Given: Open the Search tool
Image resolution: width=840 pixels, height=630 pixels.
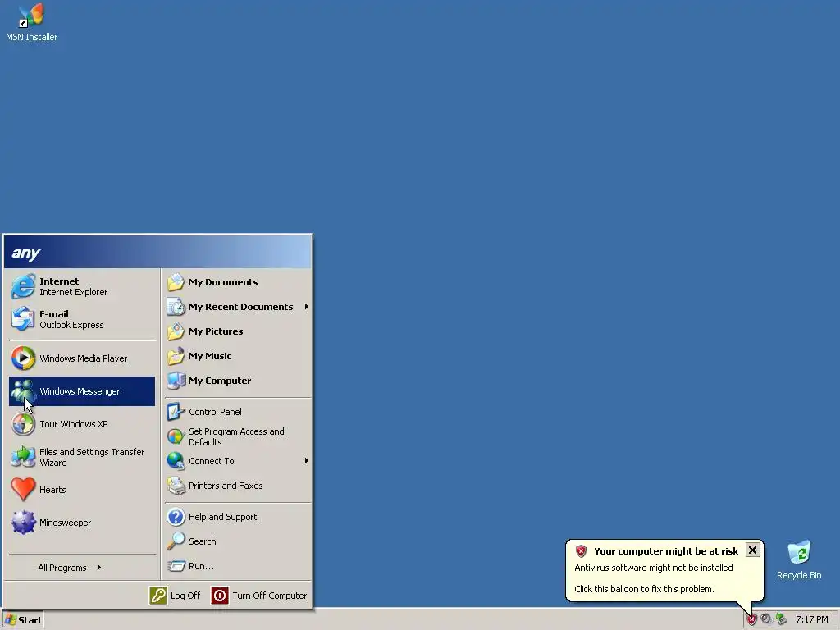Looking at the screenshot, I should pos(238,541).
